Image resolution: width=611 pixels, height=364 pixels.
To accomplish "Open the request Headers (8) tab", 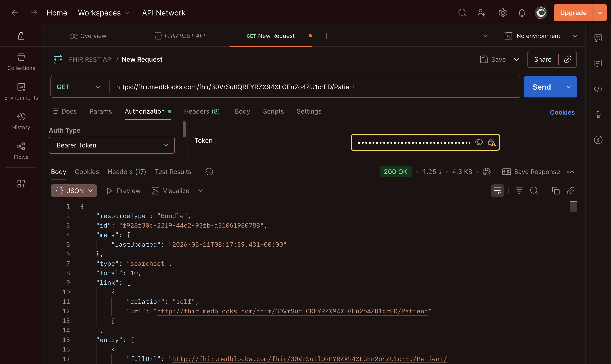I will [x=202, y=111].
